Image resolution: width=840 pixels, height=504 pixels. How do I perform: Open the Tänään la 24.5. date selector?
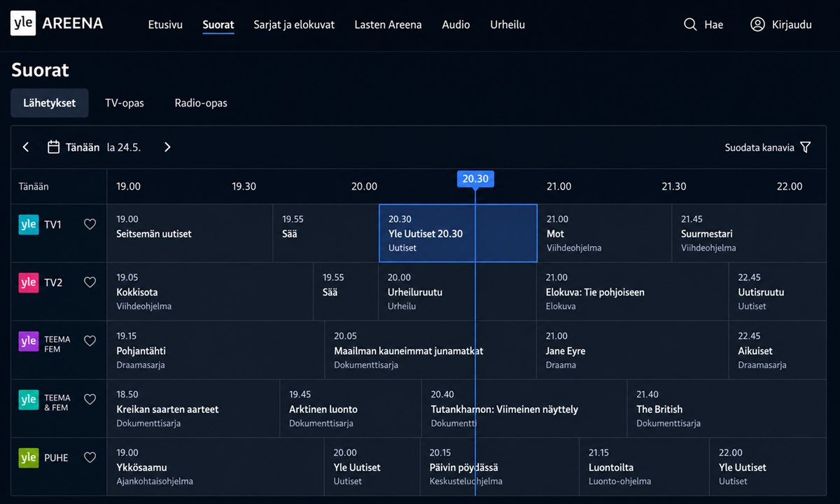click(x=94, y=147)
